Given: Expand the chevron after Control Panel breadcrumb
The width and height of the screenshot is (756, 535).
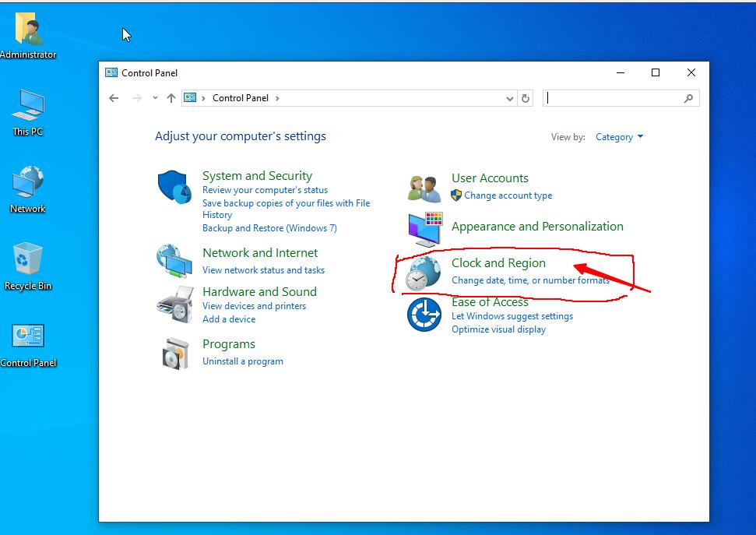Looking at the screenshot, I should click(277, 98).
